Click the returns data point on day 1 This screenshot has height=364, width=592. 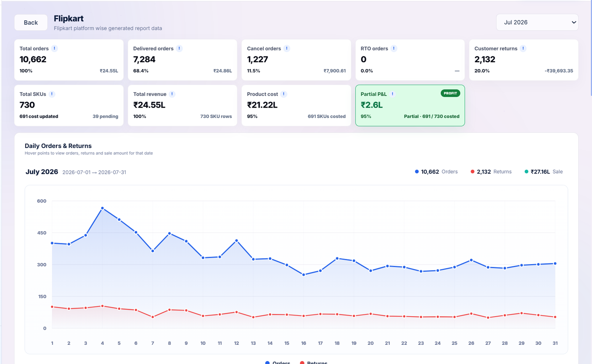(52, 307)
